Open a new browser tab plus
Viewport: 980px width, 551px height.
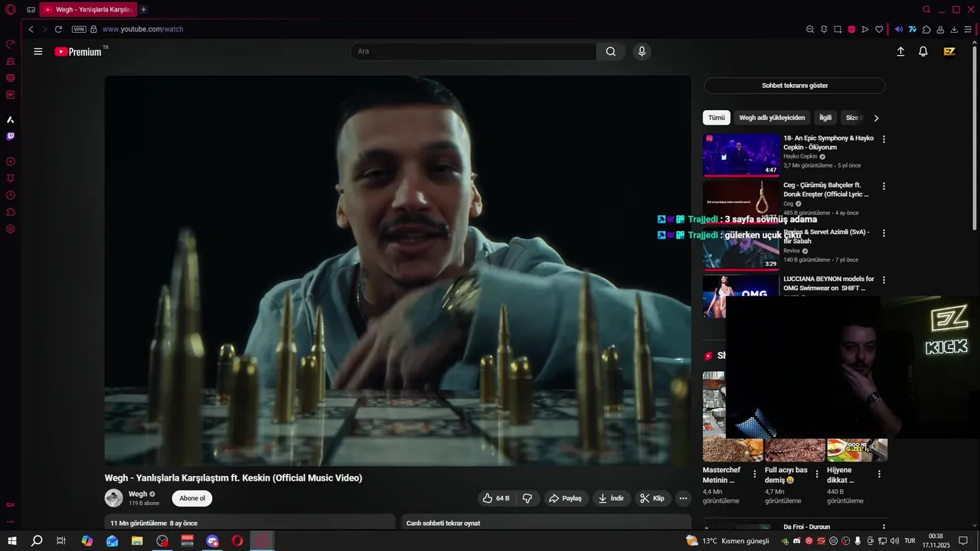click(x=143, y=10)
